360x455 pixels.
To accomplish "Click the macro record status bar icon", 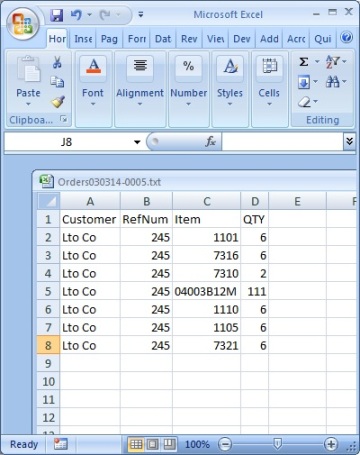I will point(61,444).
